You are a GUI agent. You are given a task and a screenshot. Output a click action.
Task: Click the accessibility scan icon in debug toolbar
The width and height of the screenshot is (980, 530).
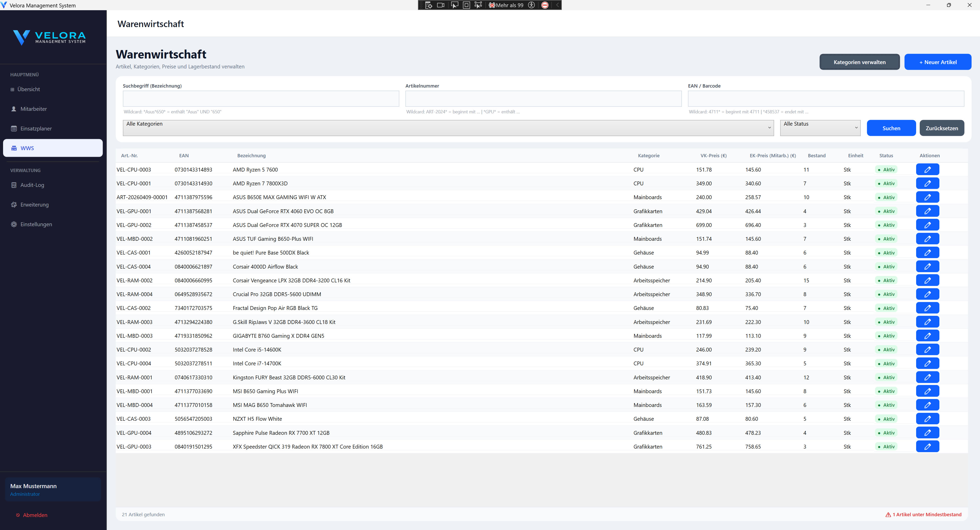point(531,5)
